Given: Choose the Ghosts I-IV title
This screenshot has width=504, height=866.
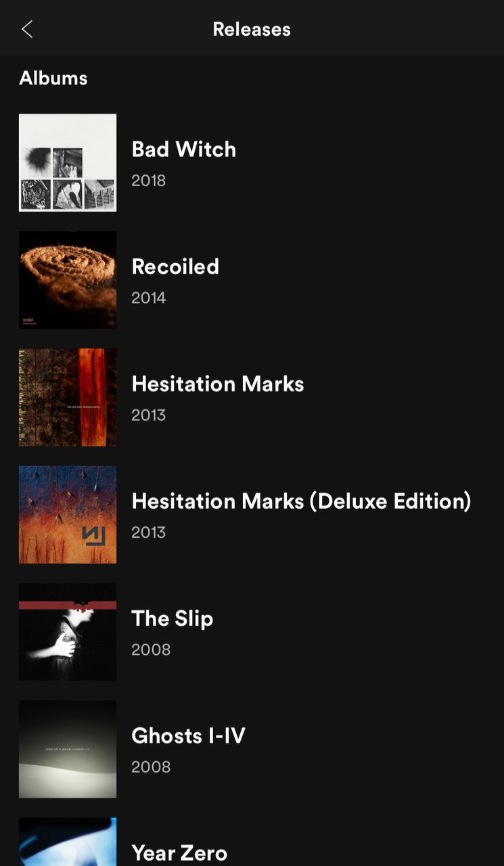Looking at the screenshot, I should point(188,735).
